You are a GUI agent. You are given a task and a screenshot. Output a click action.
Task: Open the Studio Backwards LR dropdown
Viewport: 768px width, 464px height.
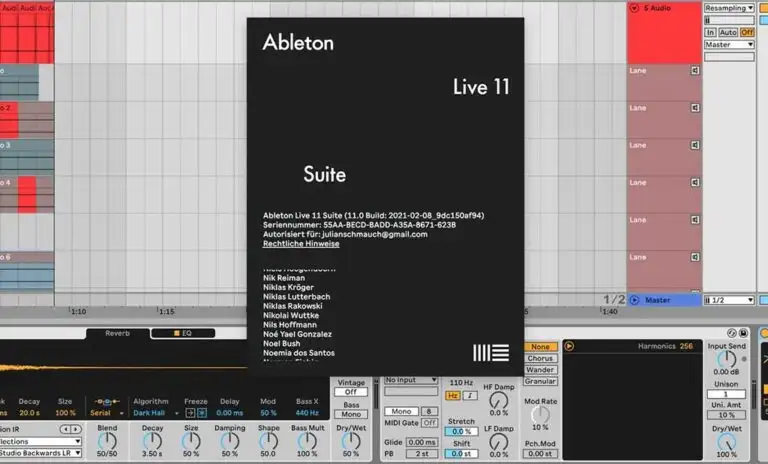[x=41, y=453]
